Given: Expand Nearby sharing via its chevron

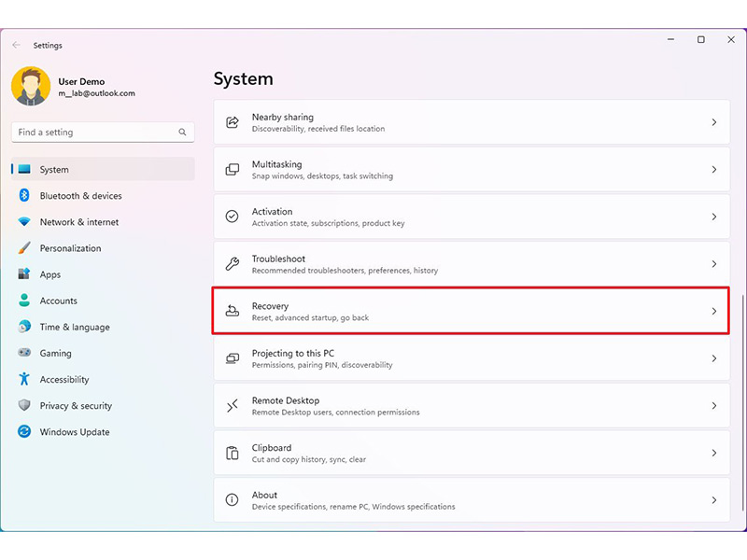Looking at the screenshot, I should (714, 122).
